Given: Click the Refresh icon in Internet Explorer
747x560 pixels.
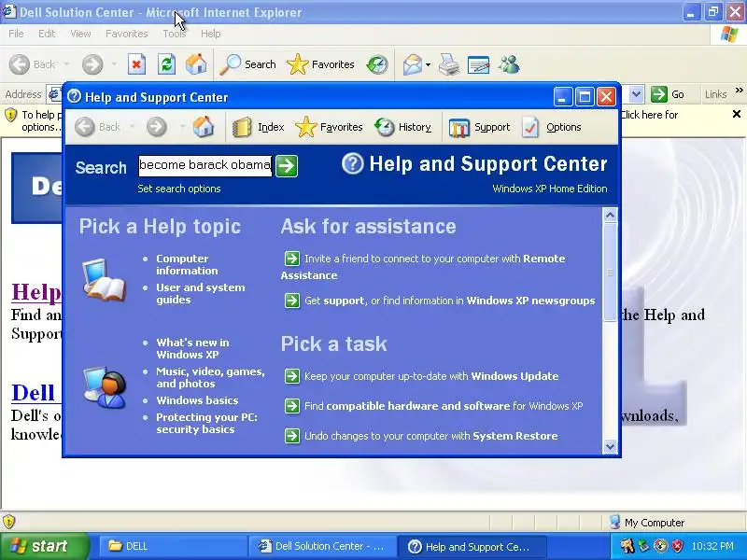Looking at the screenshot, I should (x=166, y=64).
